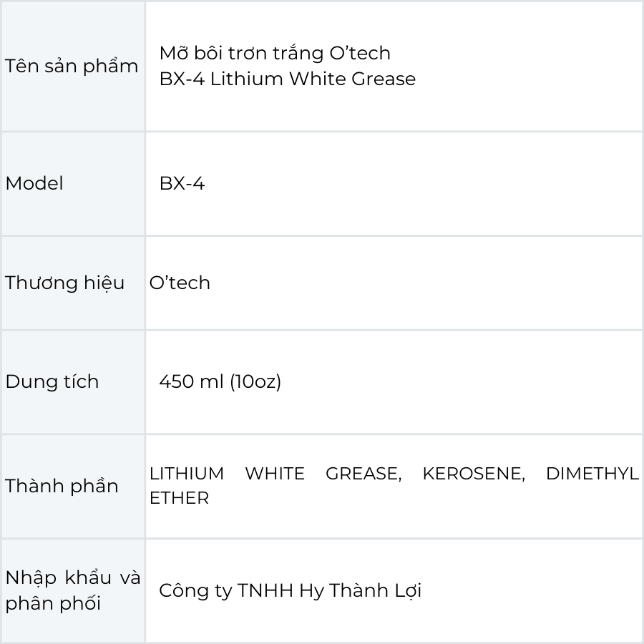This screenshot has width=644, height=644.
Task: Click the 'O'tech' brand value
Action: tap(180, 283)
